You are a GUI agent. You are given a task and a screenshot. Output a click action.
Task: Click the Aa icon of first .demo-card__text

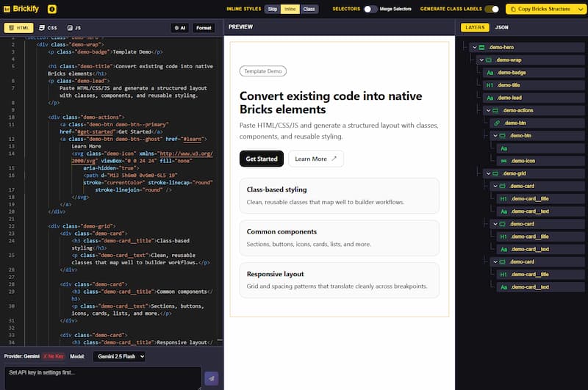click(x=503, y=212)
